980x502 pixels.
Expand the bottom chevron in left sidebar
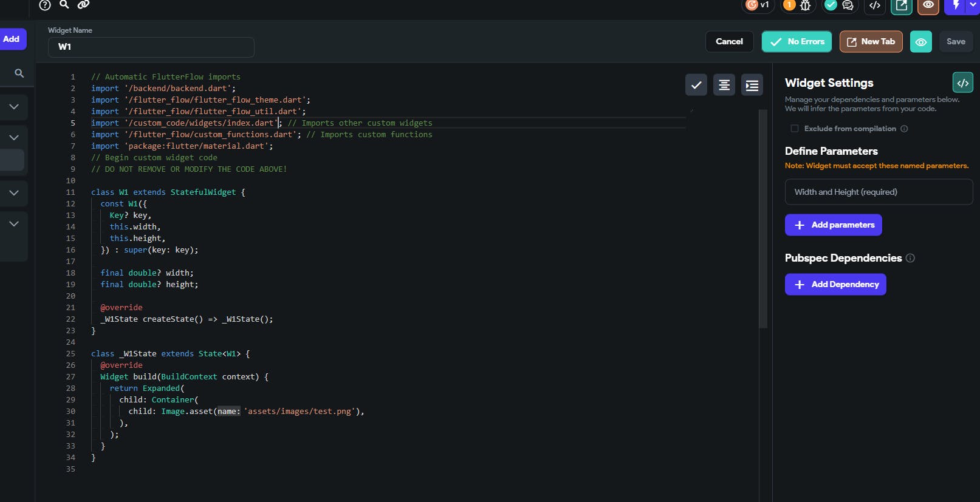point(14,223)
